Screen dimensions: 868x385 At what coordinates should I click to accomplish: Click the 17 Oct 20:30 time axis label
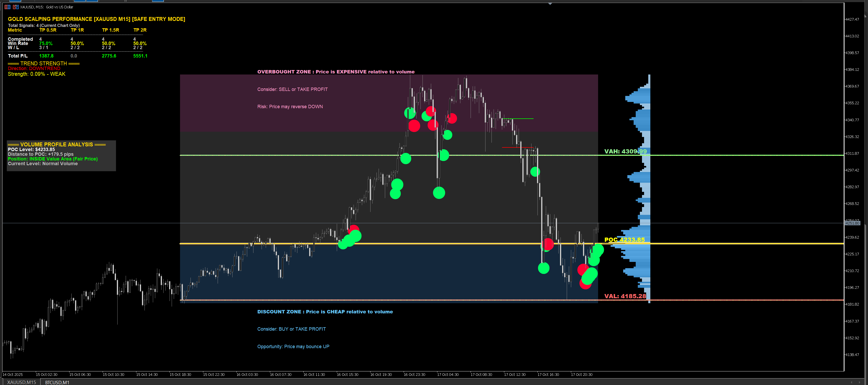click(581, 374)
